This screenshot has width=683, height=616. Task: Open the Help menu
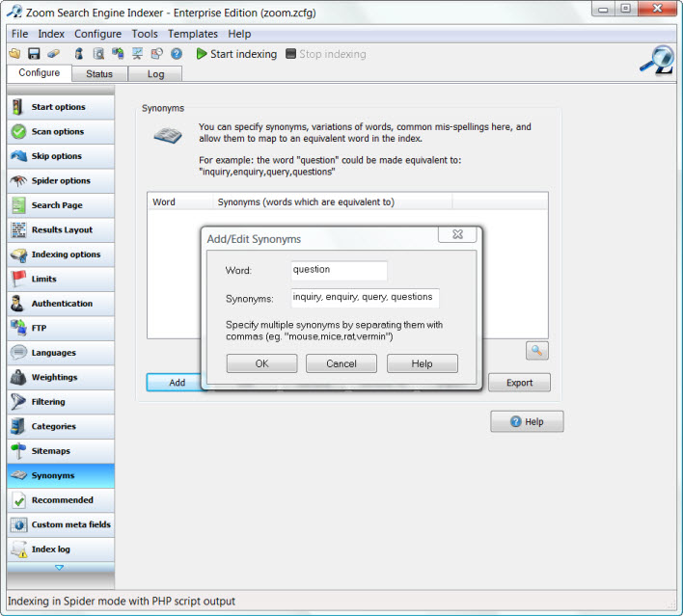coord(239,34)
